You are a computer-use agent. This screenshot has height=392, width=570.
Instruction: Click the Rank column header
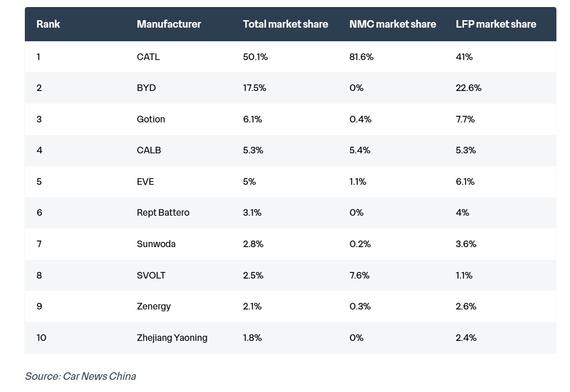click(x=48, y=24)
